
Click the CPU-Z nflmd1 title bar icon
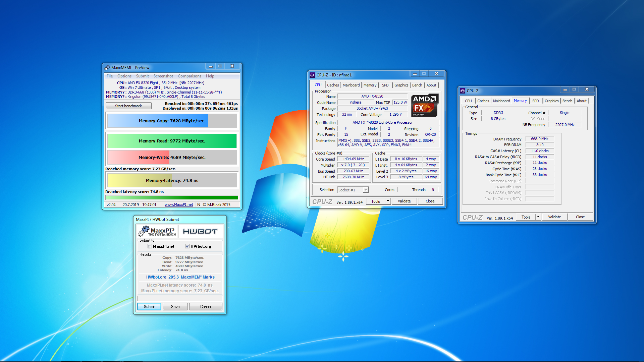(x=312, y=75)
